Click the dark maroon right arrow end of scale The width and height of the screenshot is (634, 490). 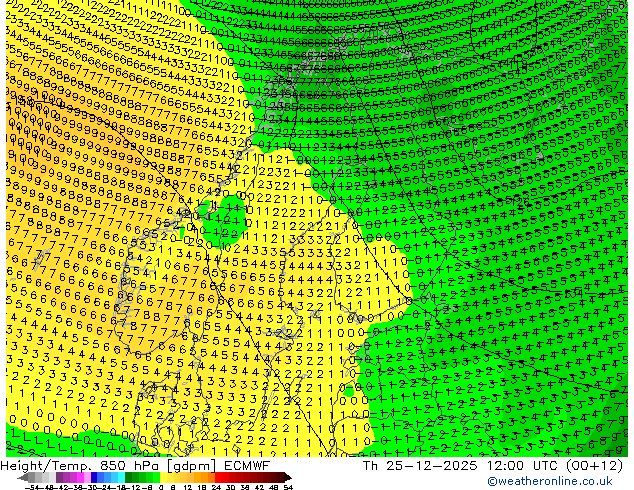coord(288,478)
